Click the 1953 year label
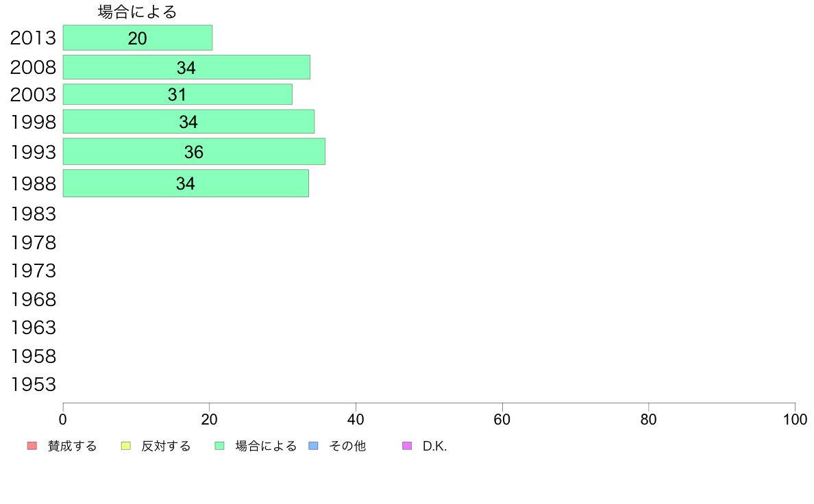Image resolution: width=814 pixels, height=504 pixels. coord(33,385)
